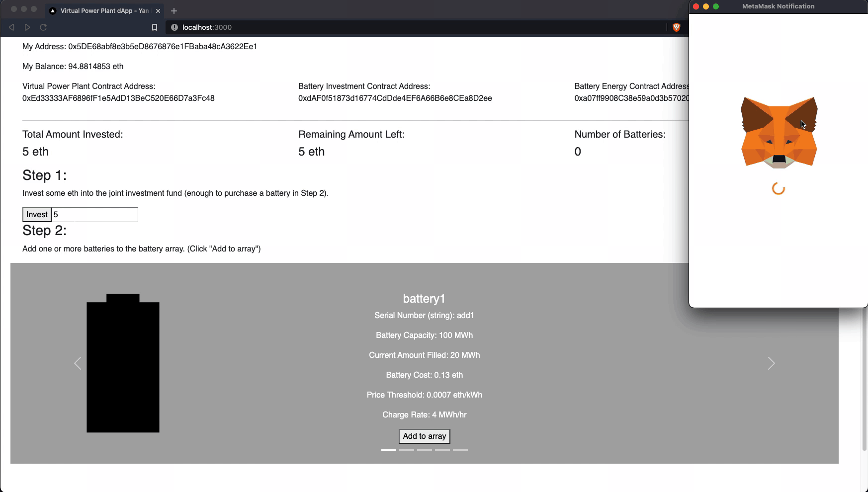The height and width of the screenshot is (492, 868).
Task: Click the Battery Investment contract address value
Action: 395,98
